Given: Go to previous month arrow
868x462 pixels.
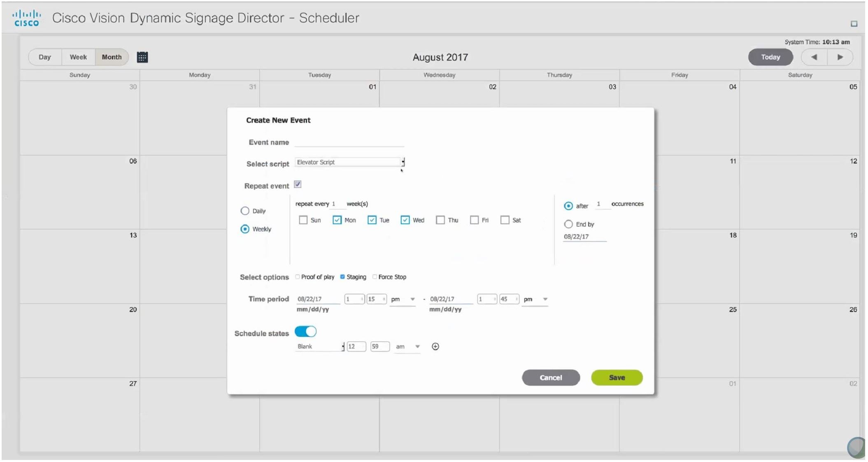Looking at the screenshot, I should point(814,57).
